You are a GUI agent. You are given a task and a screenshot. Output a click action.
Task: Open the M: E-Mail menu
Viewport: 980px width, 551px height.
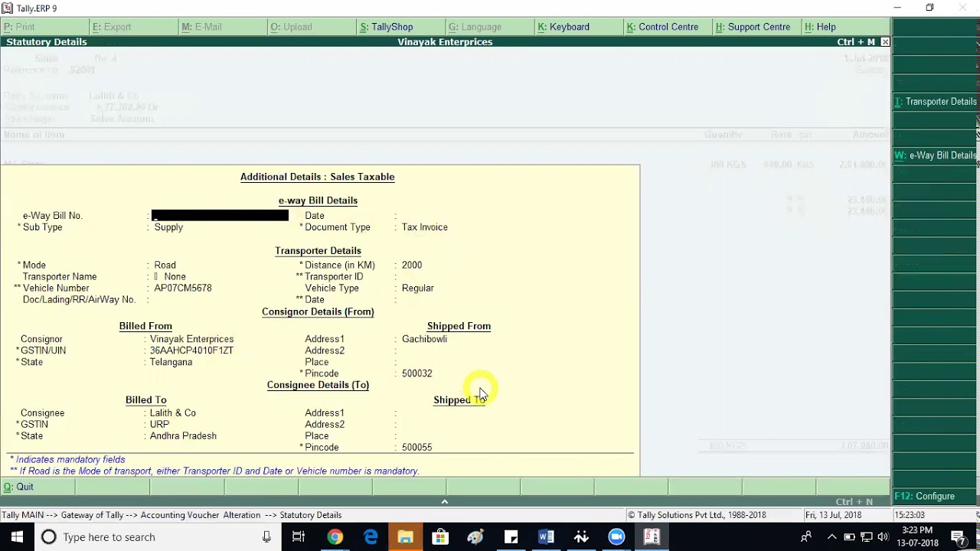(222, 27)
